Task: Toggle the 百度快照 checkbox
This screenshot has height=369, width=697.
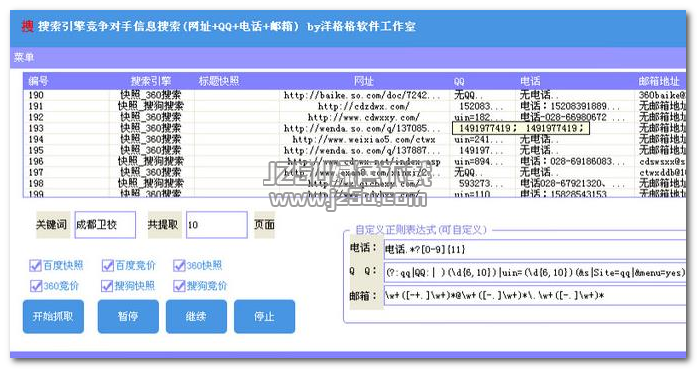Action: click(x=35, y=266)
